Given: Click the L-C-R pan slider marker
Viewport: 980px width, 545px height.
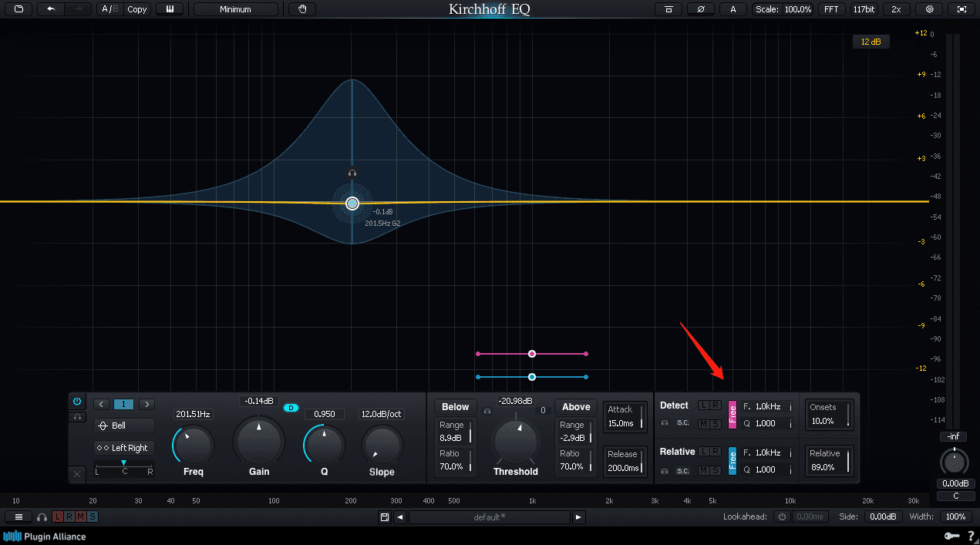Looking at the screenshot, I should click(123, 463).
